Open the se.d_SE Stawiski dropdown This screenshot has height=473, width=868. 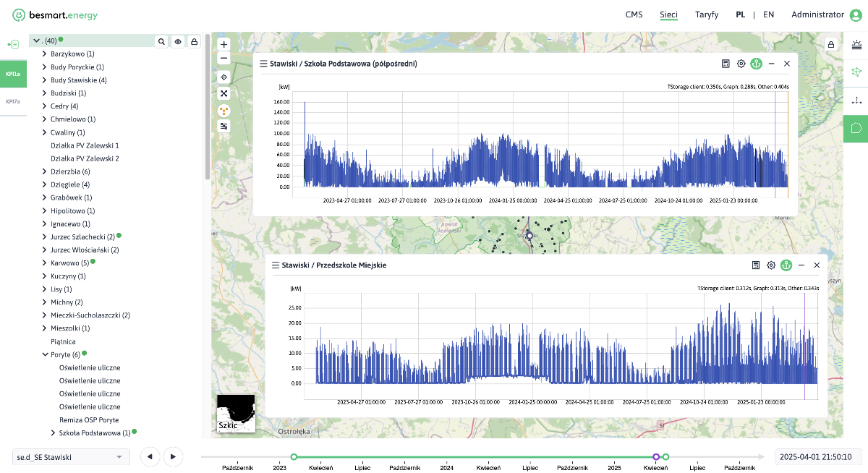(x=71, y=457)
